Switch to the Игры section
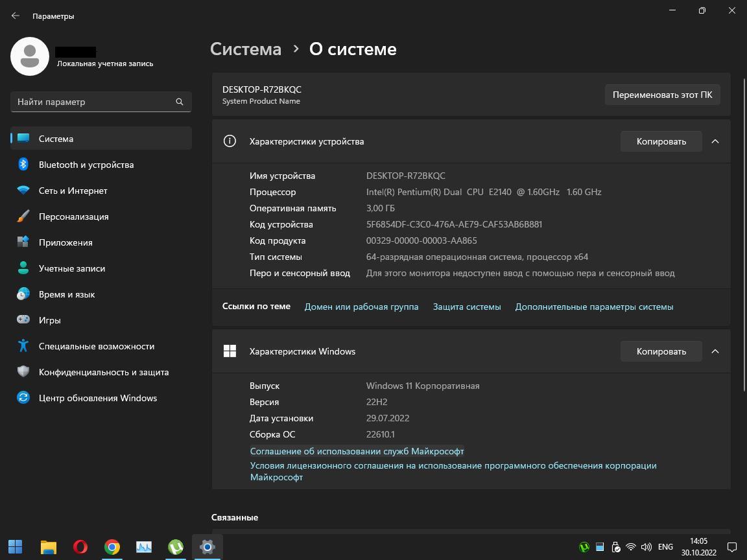This screenshot has height=560, width=747. pos(101,320)
